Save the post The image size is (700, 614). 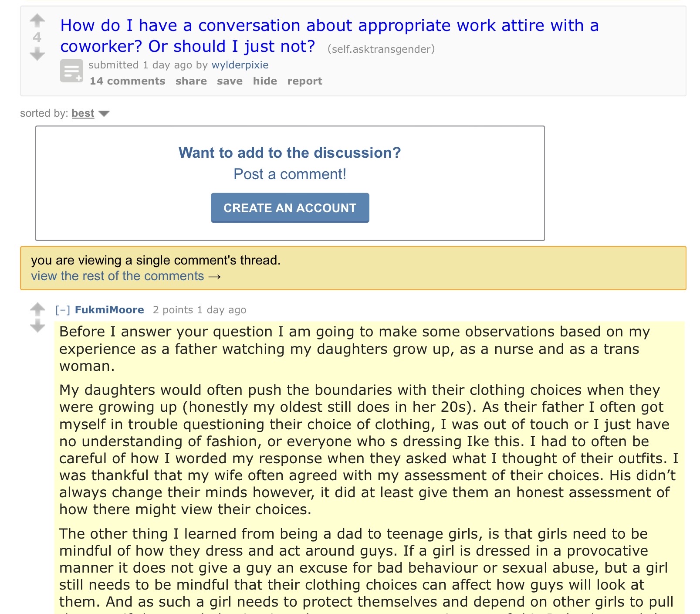230,81
